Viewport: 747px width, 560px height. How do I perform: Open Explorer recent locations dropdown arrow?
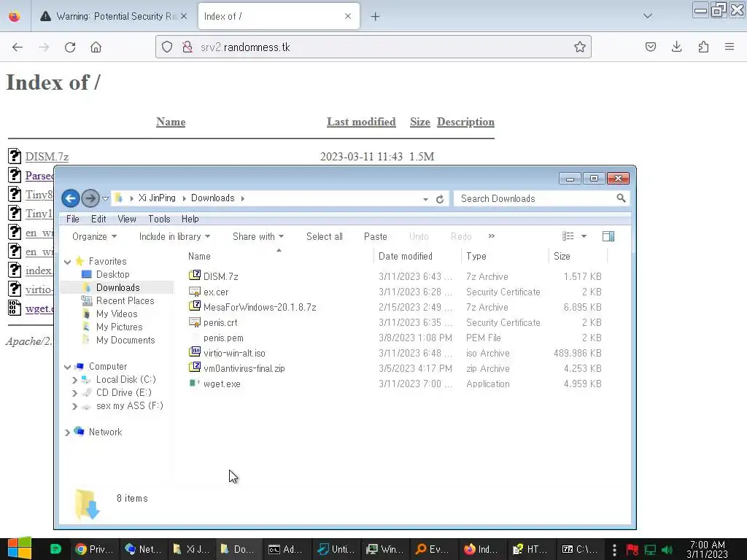[x=105, y=198]
